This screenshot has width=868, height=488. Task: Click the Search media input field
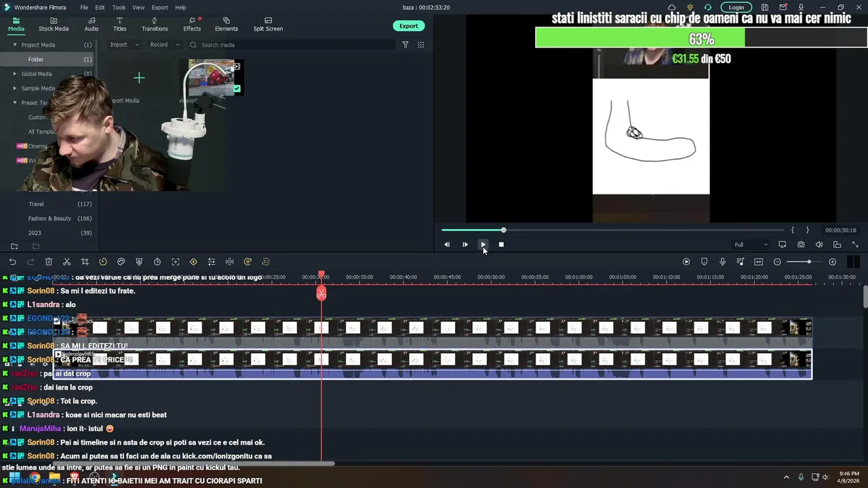[x=292, y=45]
